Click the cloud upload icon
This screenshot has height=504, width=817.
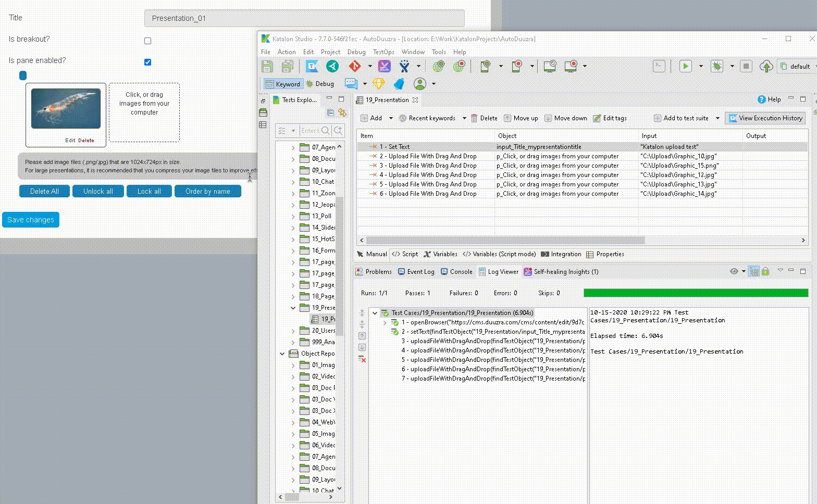766,66
